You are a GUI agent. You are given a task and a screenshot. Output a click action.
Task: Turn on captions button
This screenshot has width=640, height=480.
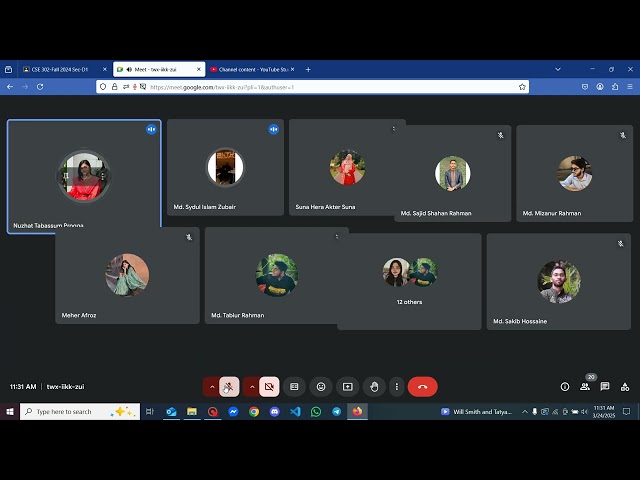(x=294, y=387)
